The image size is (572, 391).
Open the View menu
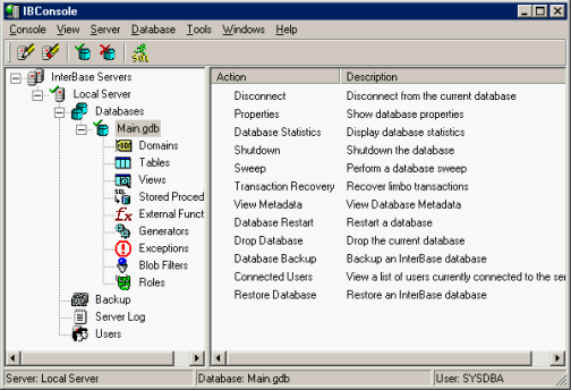(x=68, y=30)
